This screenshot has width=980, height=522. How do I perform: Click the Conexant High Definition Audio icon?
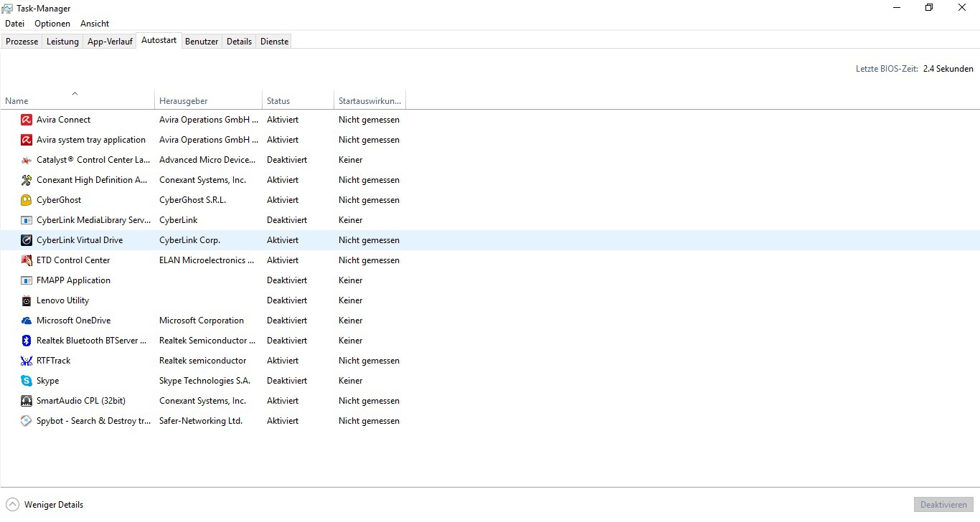pyautogui.click(x=27, y=180)
